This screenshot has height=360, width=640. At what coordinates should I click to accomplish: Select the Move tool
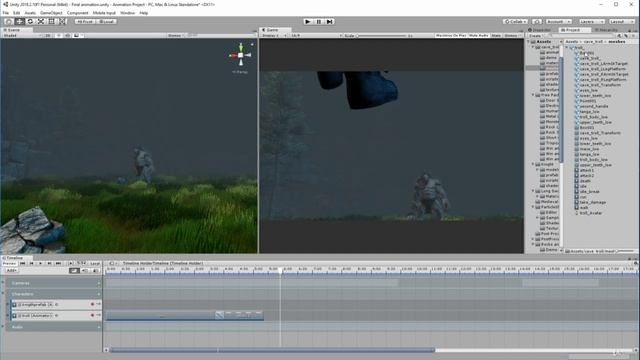[x=19, y=21]
